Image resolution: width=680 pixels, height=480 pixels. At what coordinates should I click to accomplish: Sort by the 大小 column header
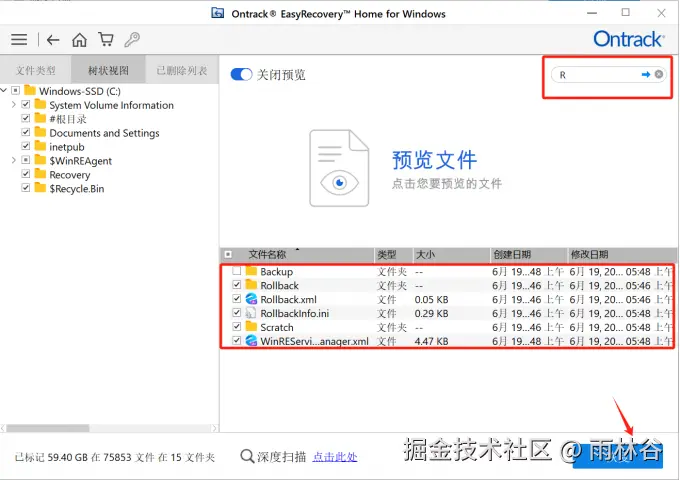click(425, 255)
